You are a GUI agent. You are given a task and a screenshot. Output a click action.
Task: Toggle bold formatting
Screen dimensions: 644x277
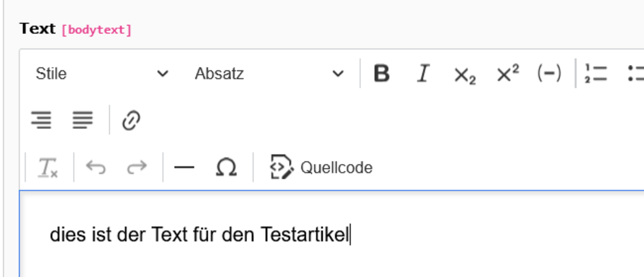coord(382,74)
